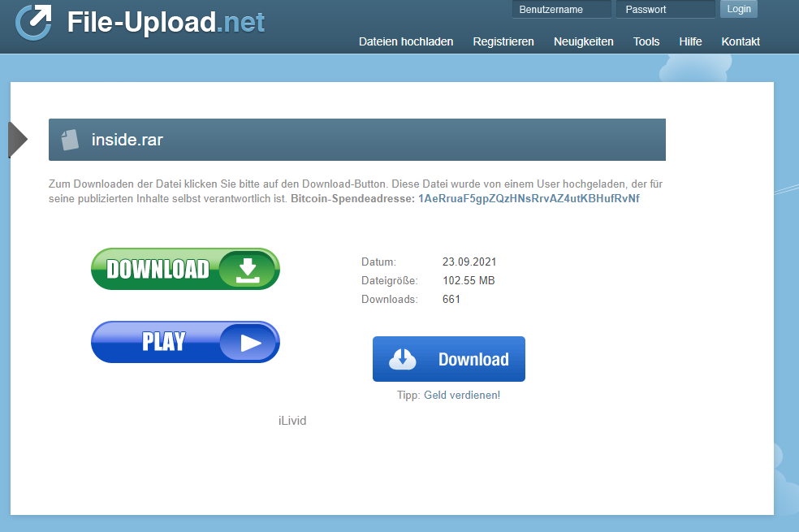Screen dimensions: 799x532
Task: Click the Datum: label
Action: [x=378, y=262]
